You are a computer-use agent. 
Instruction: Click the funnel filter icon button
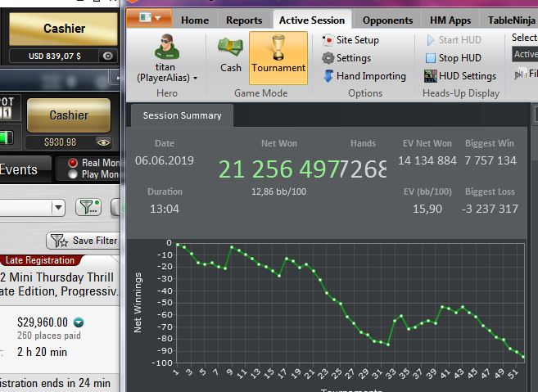[88, 207]
